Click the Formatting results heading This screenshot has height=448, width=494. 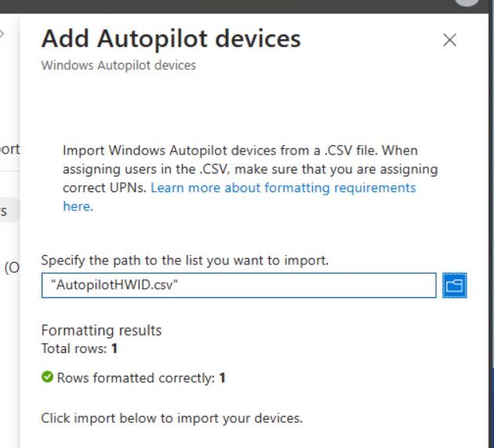pos(101,330)
